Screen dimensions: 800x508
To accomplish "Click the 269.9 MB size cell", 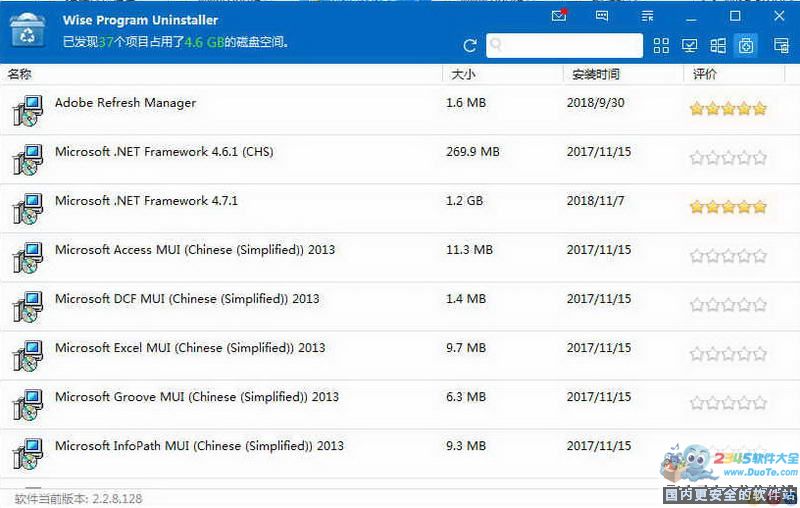I will 472,151.
